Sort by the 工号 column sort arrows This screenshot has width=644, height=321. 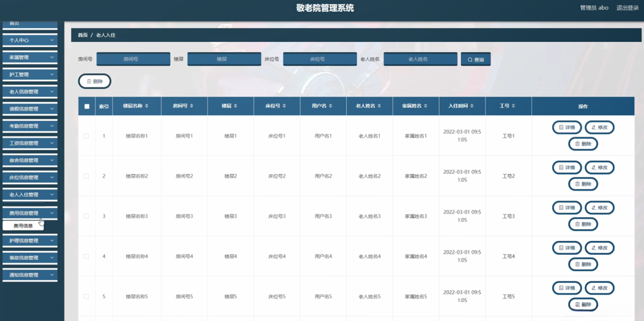pyautogui.click(x=513, y=106)
